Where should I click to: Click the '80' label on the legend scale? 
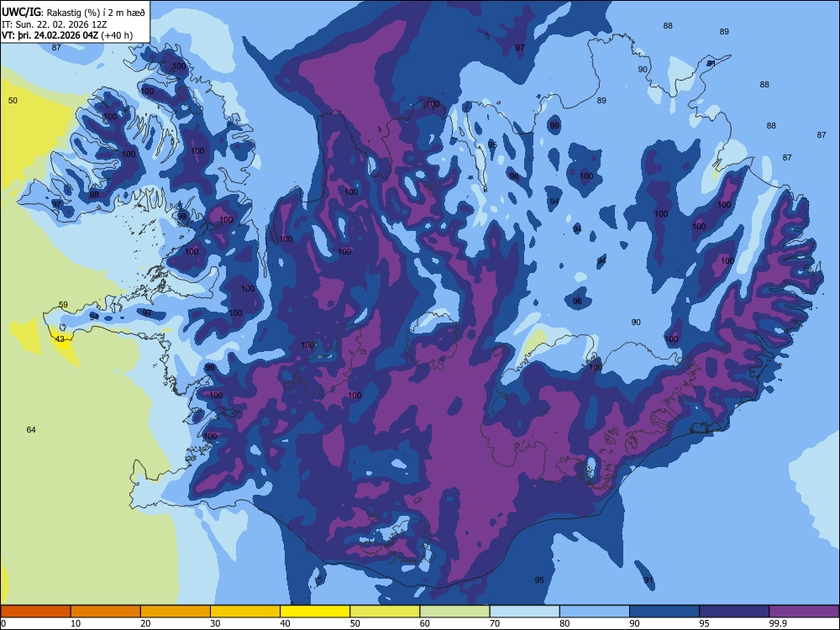pyautogui.click(x=564, y=623)
